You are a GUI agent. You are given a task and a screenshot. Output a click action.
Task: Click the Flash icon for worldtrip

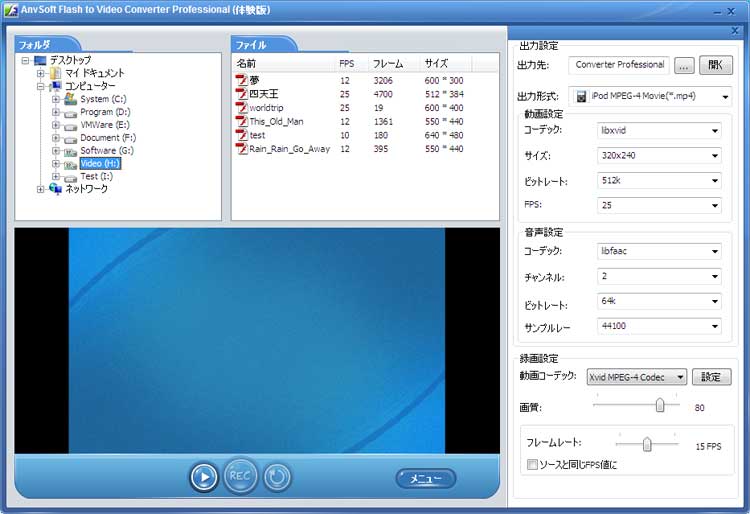click(242, 108)
